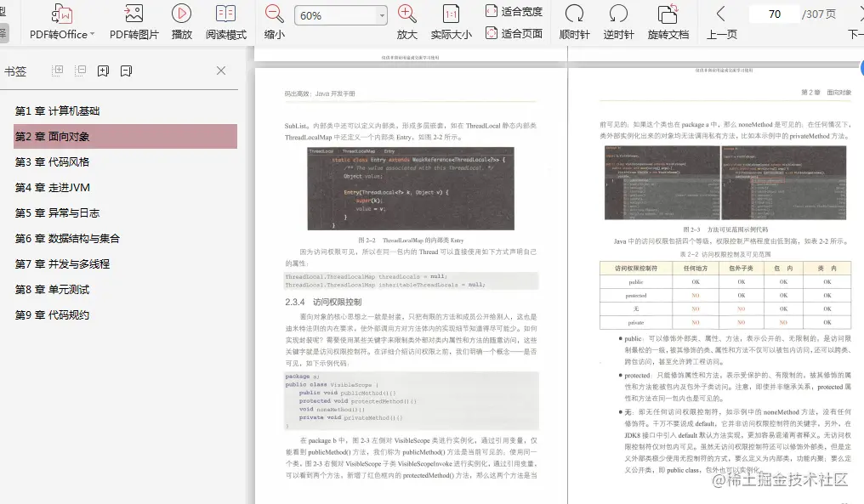Click caption 表 2-2 访问权限控制及可见范围
Image resolution: width=864 pixels, height=504 pixels.
725,254
